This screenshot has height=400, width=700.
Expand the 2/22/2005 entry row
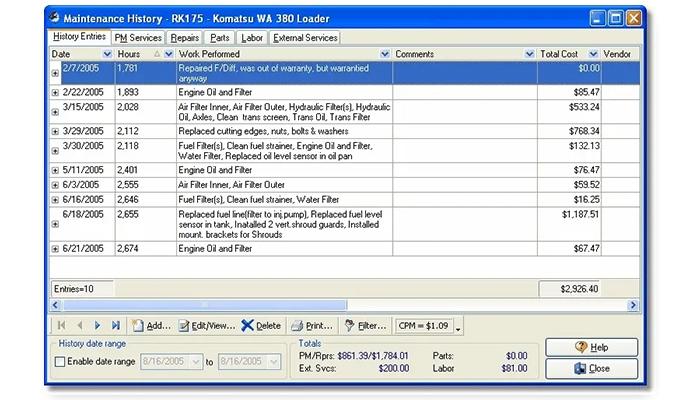[x=55, y=92]
